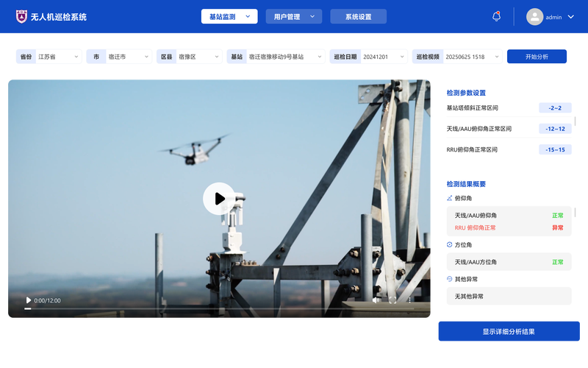Play video with center play button
Image resolution: width=588 pixels, height=368 pixels.
tap(219, 199)
